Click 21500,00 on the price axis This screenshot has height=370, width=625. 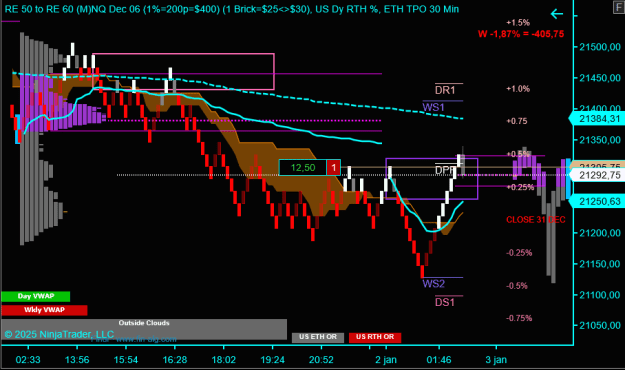click(600, 47)
